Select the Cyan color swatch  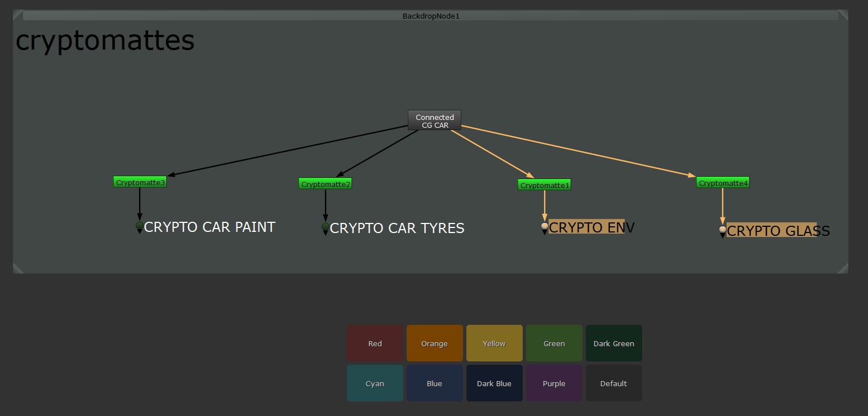[x=375, y=383]
